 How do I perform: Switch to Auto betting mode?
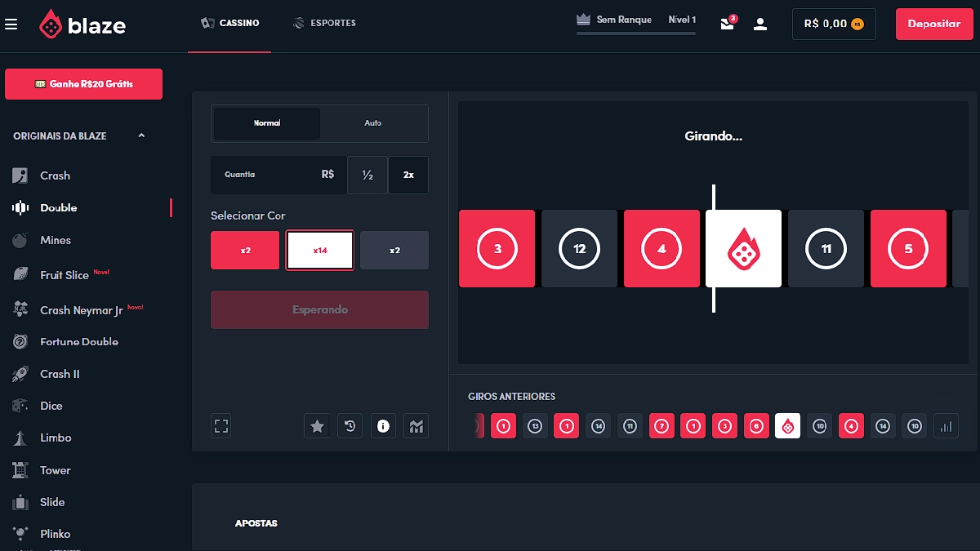pyautogui.click(x=373, y=123)
